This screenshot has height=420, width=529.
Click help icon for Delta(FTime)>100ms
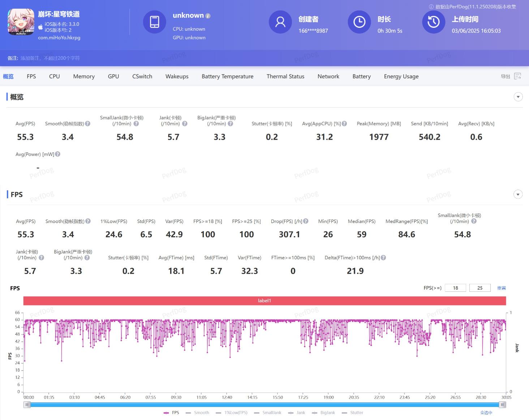tap(383, 257)
